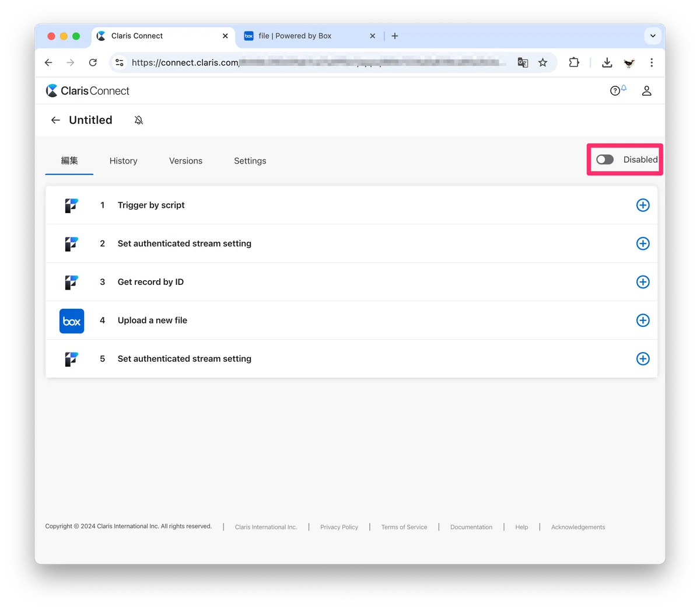Click the Untitled flow title
The image size is (700, 610).
click(90, 120)
